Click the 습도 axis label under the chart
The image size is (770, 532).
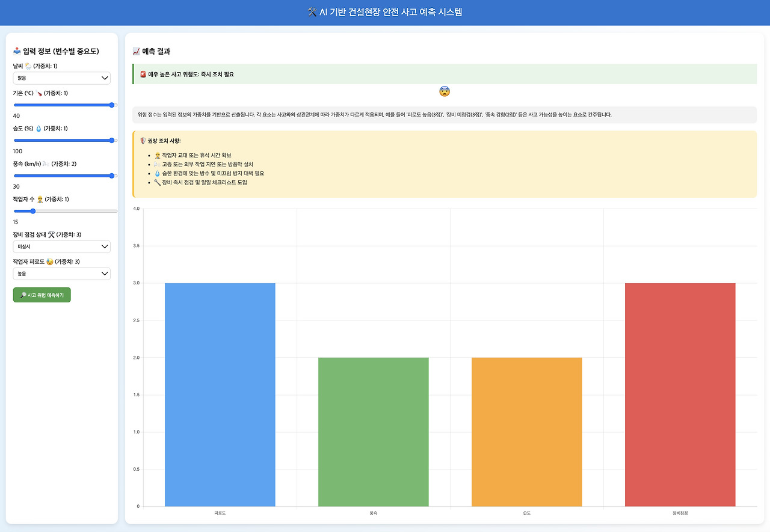[x=527, y=513]
